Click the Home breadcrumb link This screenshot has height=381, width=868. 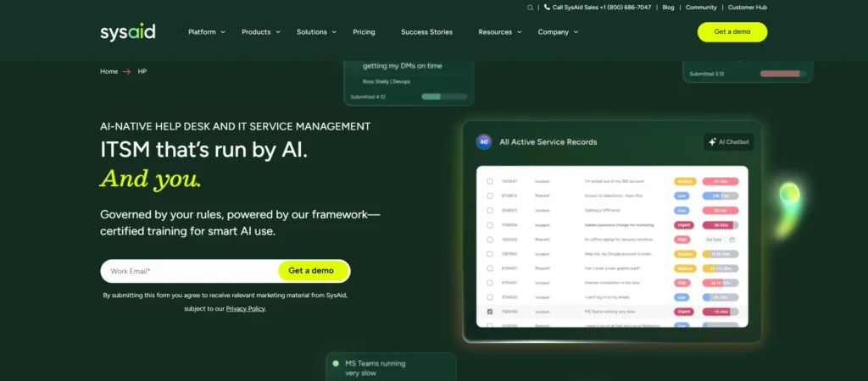coord(109,71)
